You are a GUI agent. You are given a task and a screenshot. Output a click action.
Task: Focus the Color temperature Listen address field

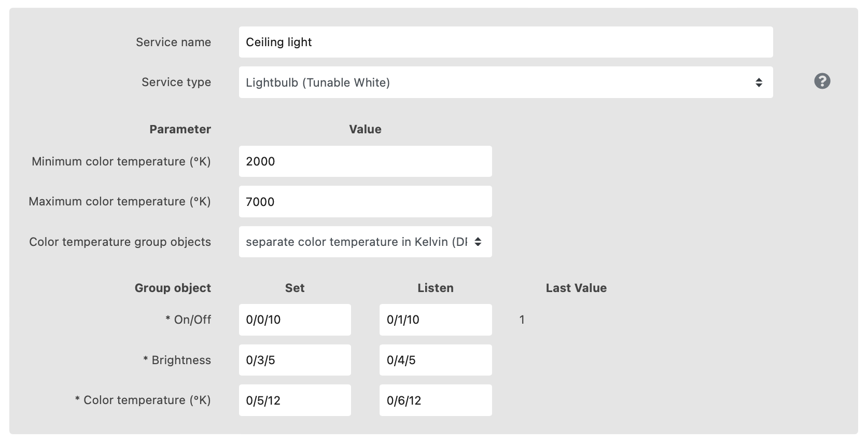[435, 400]
